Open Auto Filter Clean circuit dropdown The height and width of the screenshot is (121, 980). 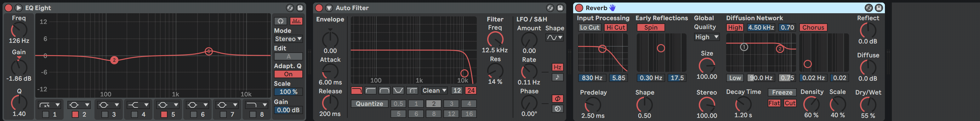pos(435,90)
